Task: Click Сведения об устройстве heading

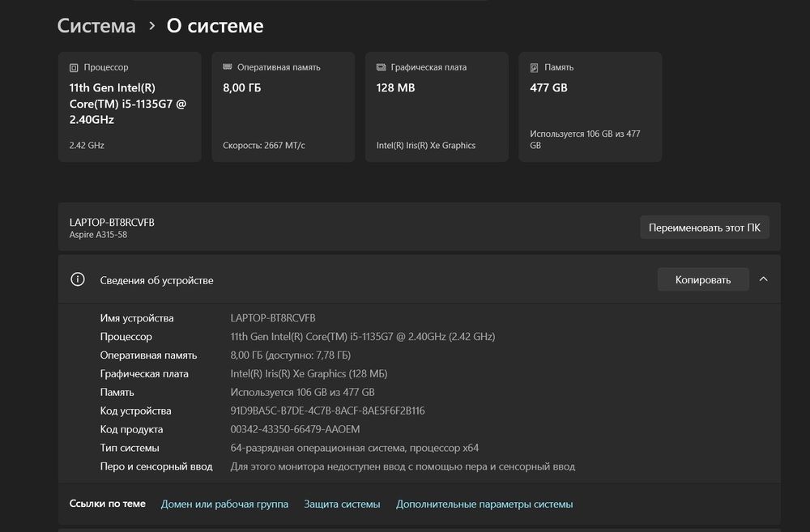Action: [x=156, y=280]
